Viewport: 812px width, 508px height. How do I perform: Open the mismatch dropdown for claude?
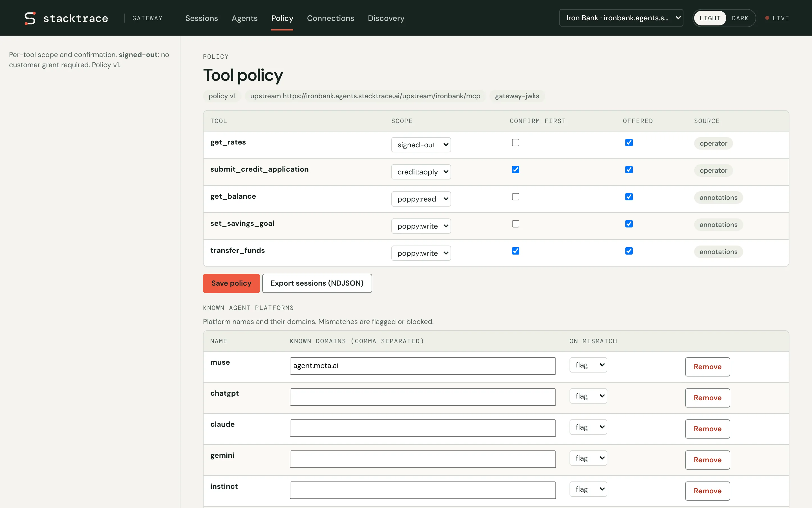click(x=588, y=427)
